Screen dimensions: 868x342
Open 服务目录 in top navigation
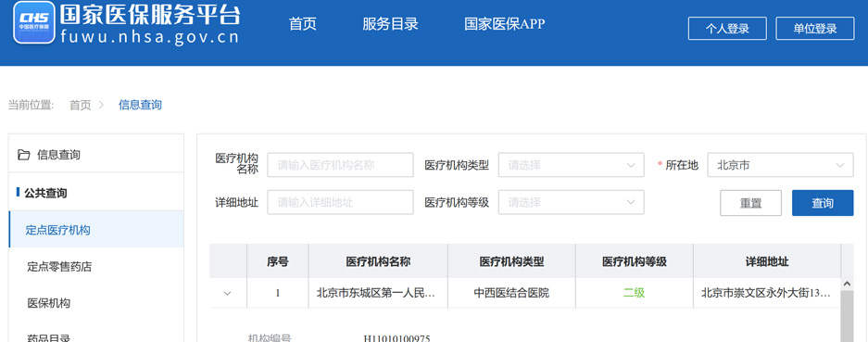(x=390, y=24)
